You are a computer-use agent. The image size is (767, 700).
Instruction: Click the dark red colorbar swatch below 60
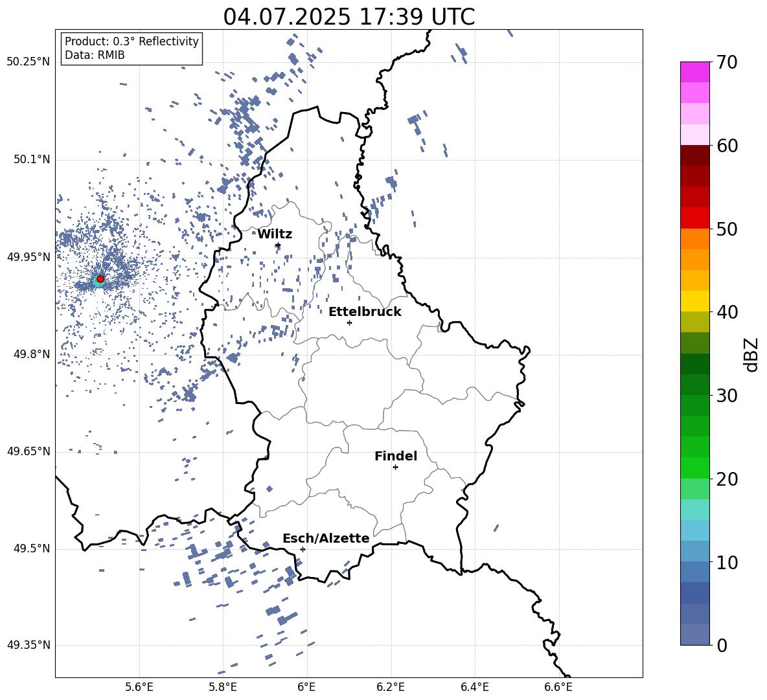coord(694,155)
